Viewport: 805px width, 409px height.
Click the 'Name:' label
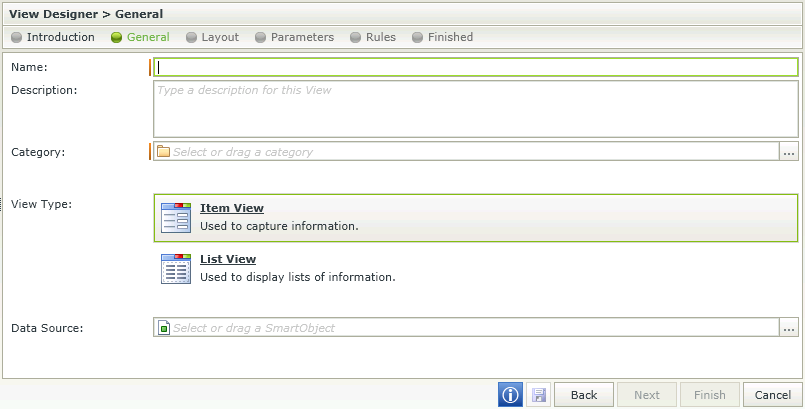tap(29, 67)
